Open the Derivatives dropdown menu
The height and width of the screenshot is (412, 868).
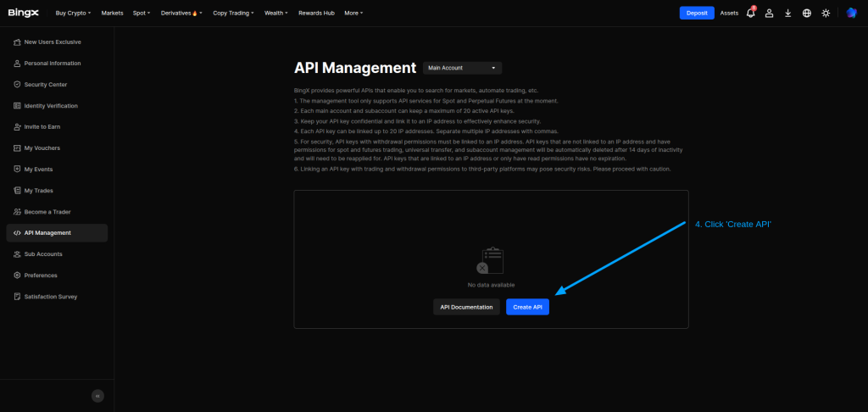pos(181,14)
